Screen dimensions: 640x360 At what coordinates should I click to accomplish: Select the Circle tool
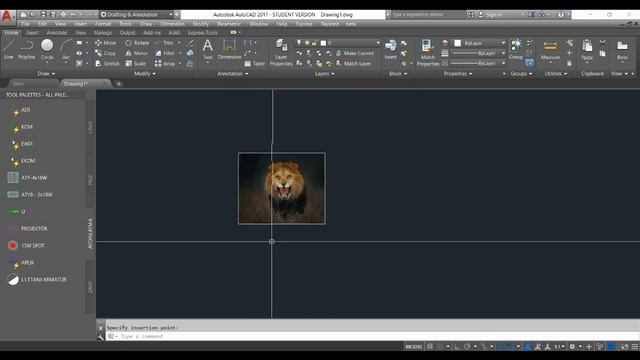coord(47,49)
